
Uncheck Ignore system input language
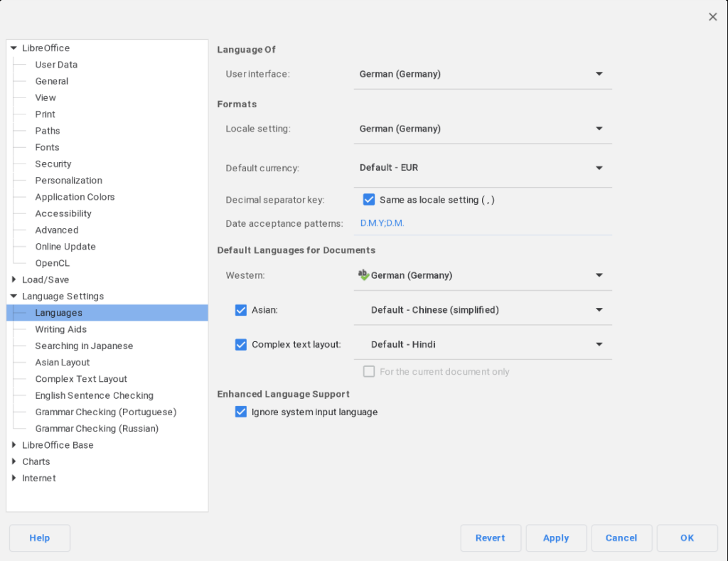(240, 412)
